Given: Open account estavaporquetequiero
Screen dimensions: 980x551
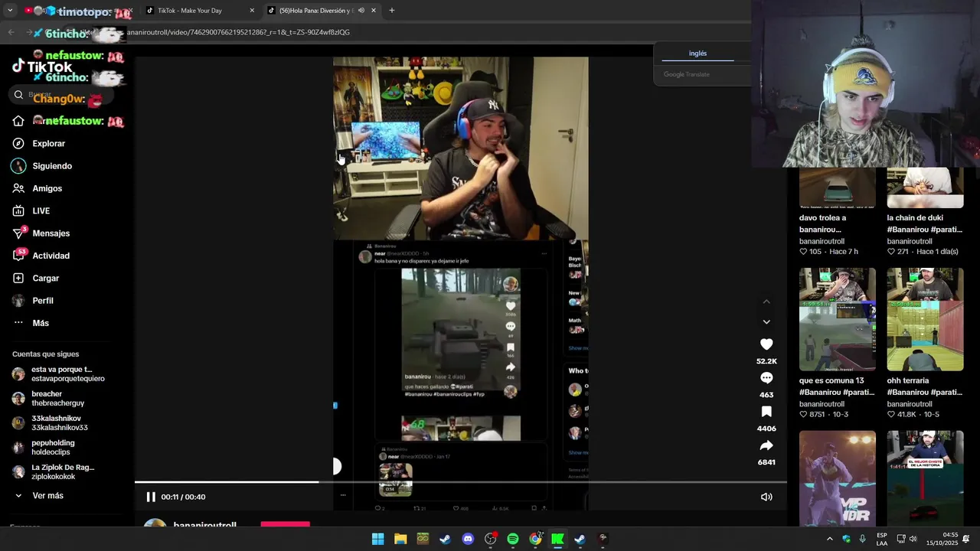Looking at the screenshot, I should coord(67,374).
